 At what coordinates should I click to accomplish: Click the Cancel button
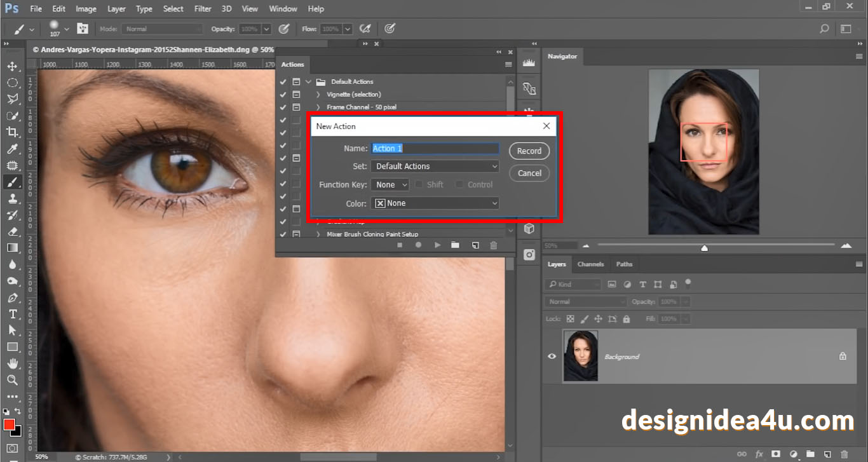[x=529, y=173]
